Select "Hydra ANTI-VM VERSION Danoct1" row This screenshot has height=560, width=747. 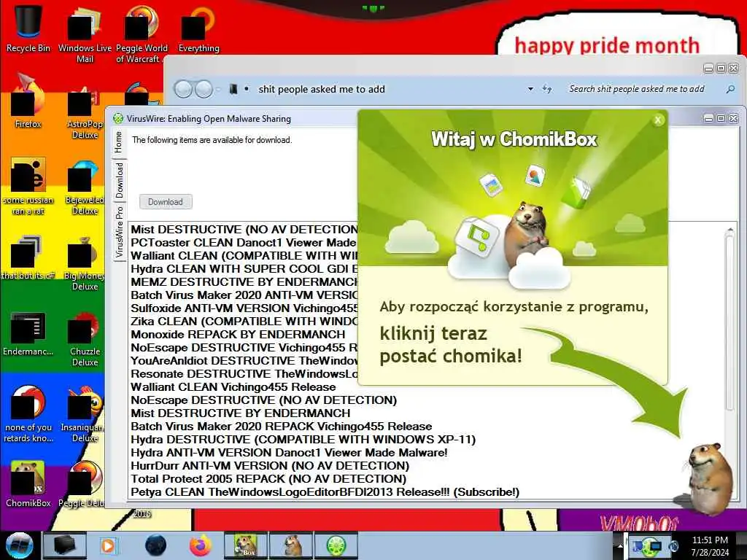pos(290,452)
